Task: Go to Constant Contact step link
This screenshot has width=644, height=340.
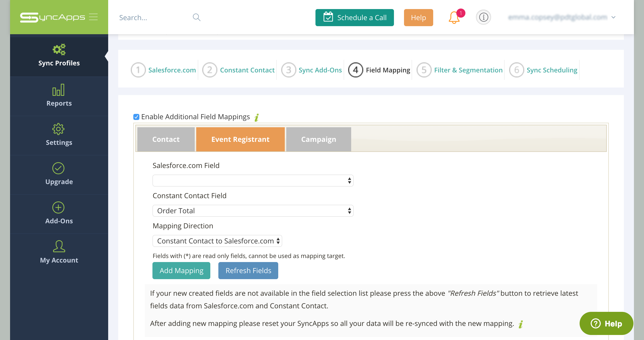Action: point(247,70)
